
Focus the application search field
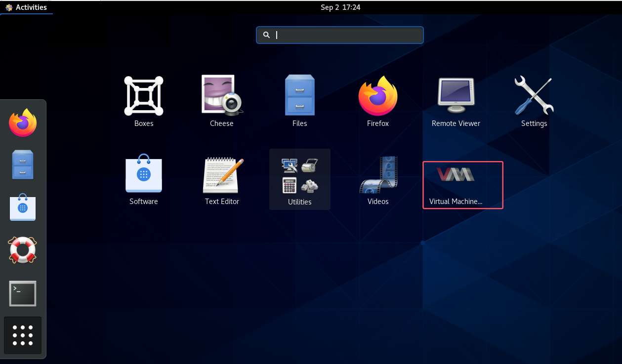pos(340,35)
